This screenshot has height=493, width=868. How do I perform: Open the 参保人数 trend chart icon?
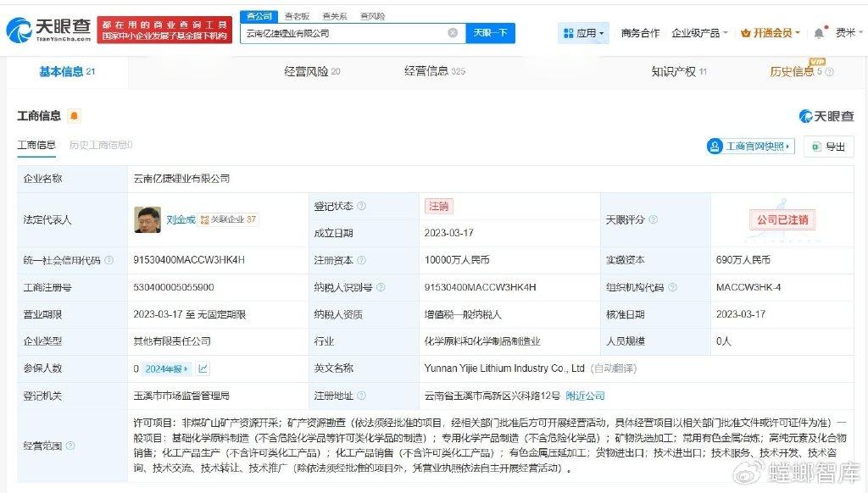[x=203, y=368]
